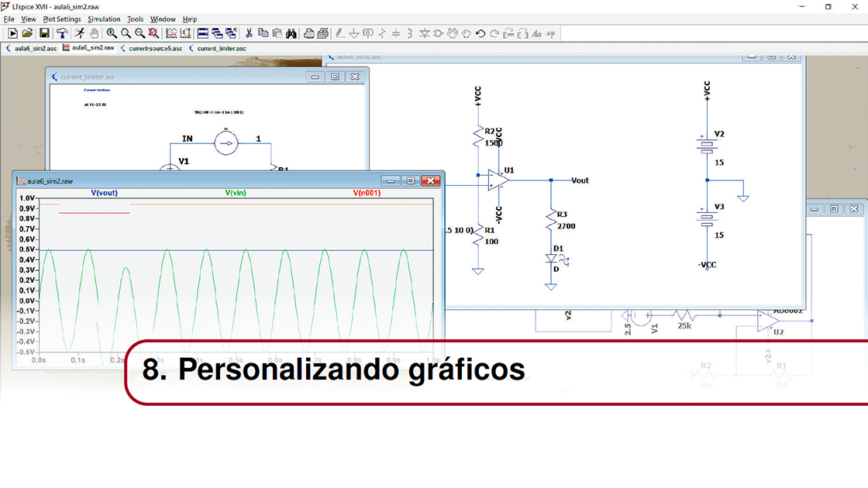Screen dimensions: 868x488
Task: Minimize the aula6_sim2.raw plot window
Action: [391, 181]
